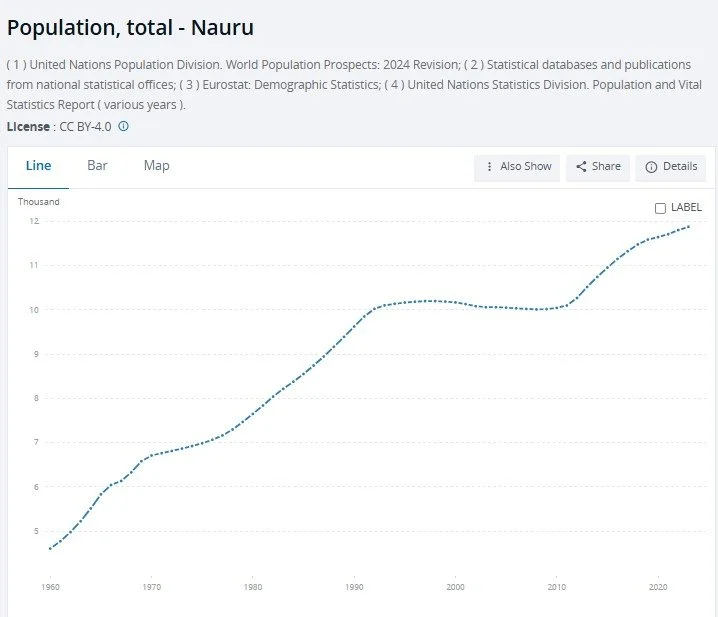Expand the Also Show options
This screenshot has width=718, height=617.
coord(517,167)
